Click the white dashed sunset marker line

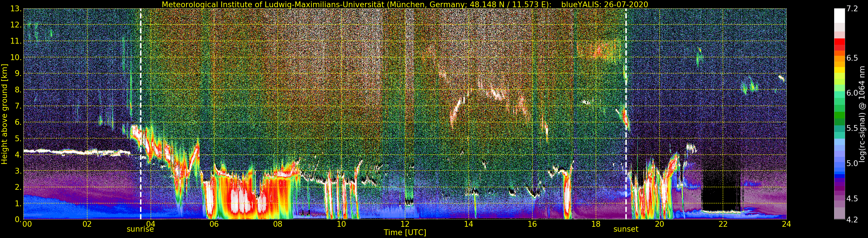(626, 114)
